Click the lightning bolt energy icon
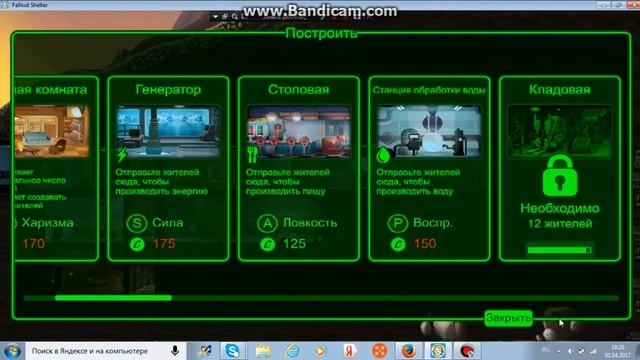 point(122,155)
